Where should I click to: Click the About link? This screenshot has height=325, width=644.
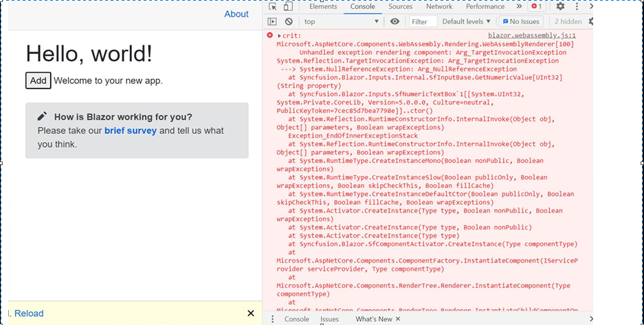[x=236, y=14]
